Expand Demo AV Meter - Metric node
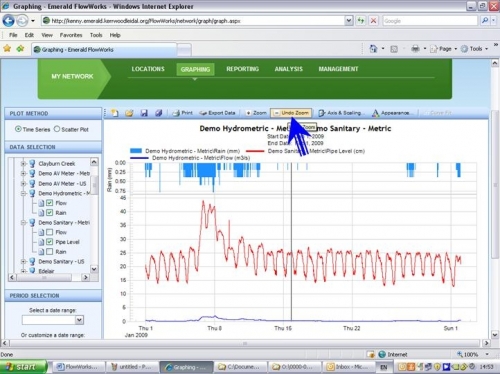Screen dimensions: 500x374 coord(23,173)
